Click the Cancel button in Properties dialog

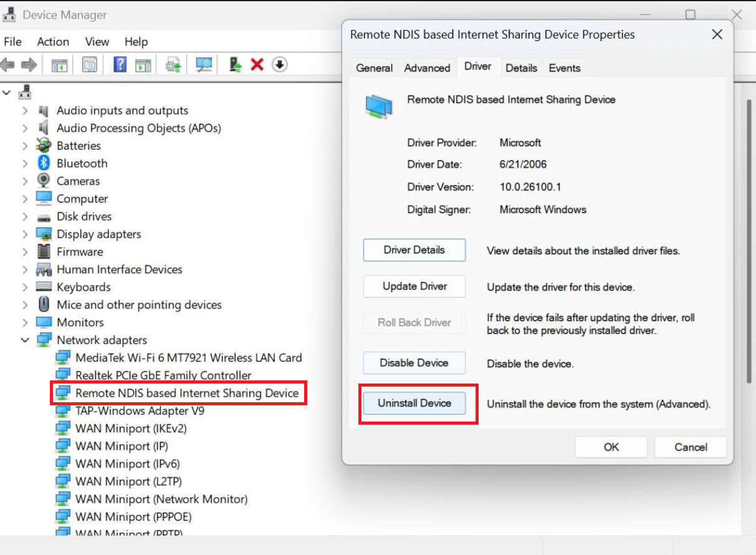690,447
